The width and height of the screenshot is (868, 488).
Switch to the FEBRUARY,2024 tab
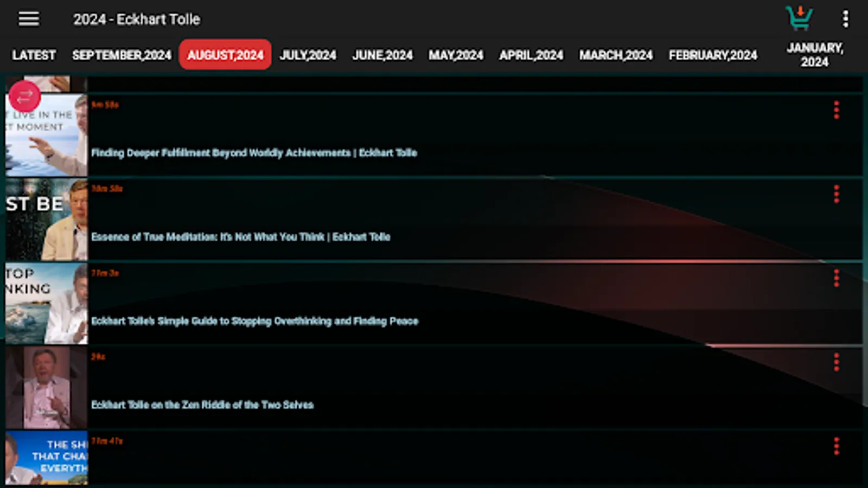(713, 55)
